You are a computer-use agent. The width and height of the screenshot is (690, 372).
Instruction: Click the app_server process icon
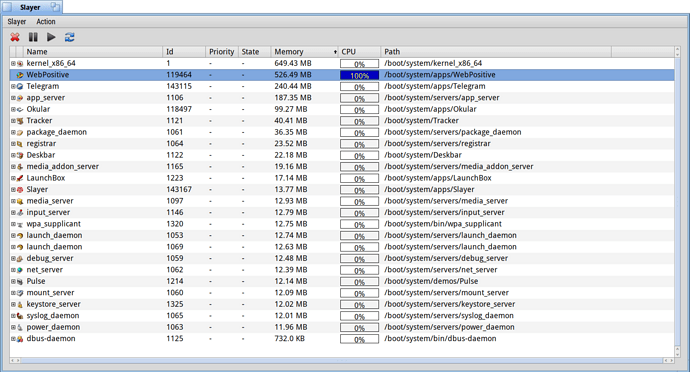(x=20, y=98)
